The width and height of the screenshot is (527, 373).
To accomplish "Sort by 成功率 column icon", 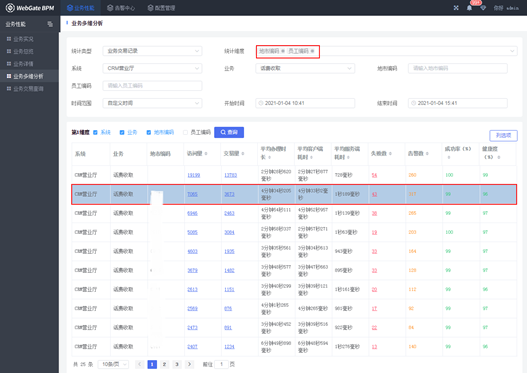I will pyautogui.click(x=449, y=157).
